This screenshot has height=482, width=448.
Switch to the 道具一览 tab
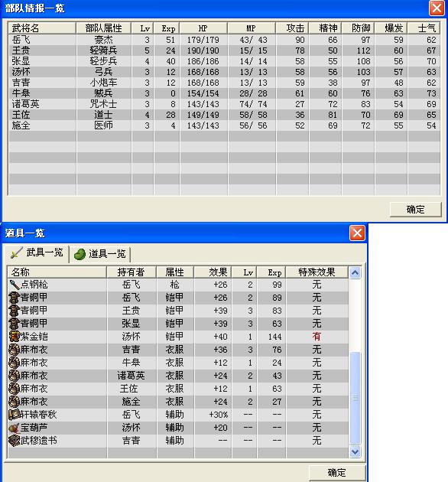[100, 254]
